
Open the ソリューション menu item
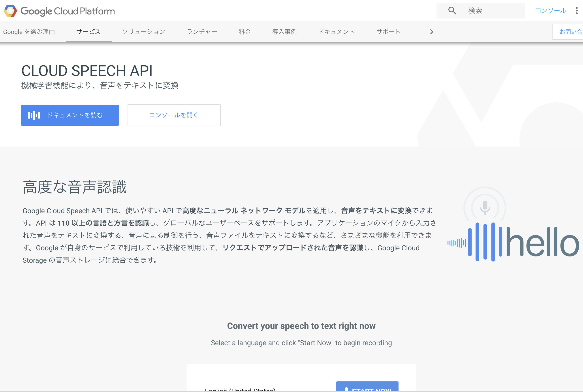(x=144, y=32)
